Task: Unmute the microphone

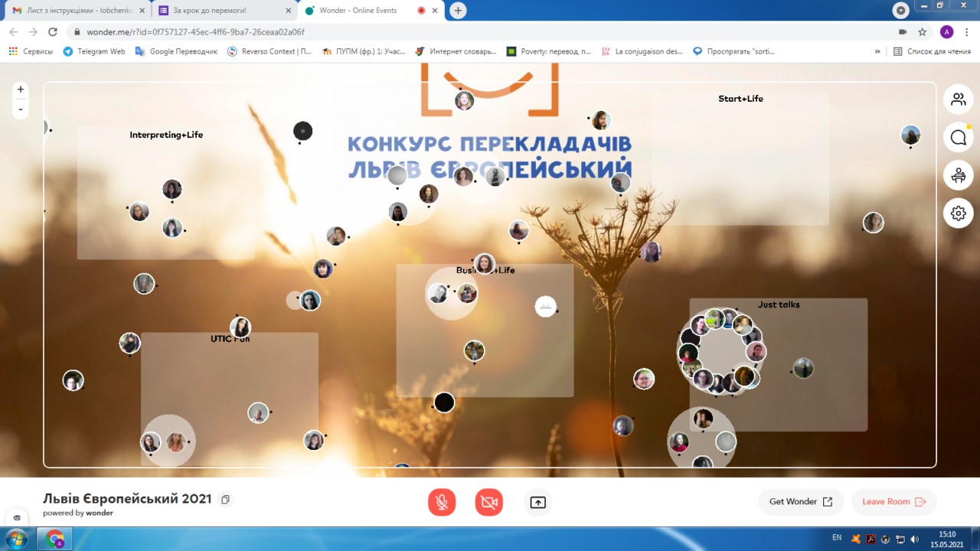Action: (x=442, y=502)
